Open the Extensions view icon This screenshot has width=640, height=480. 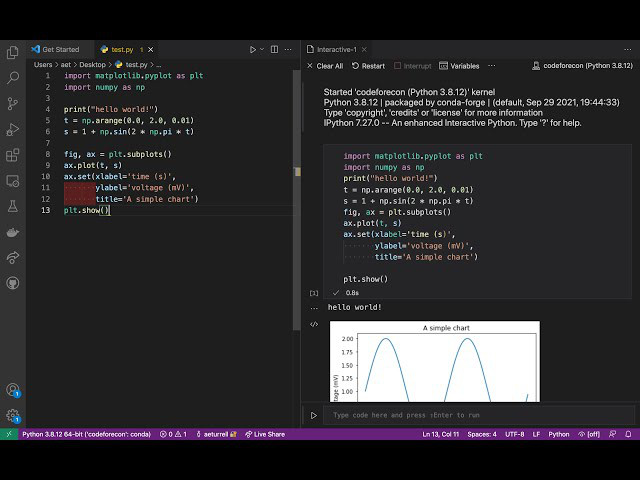pos(13,155)
